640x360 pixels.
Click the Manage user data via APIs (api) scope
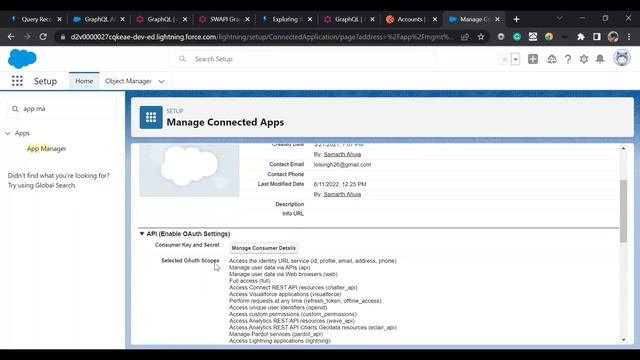(x=269, y=267)
